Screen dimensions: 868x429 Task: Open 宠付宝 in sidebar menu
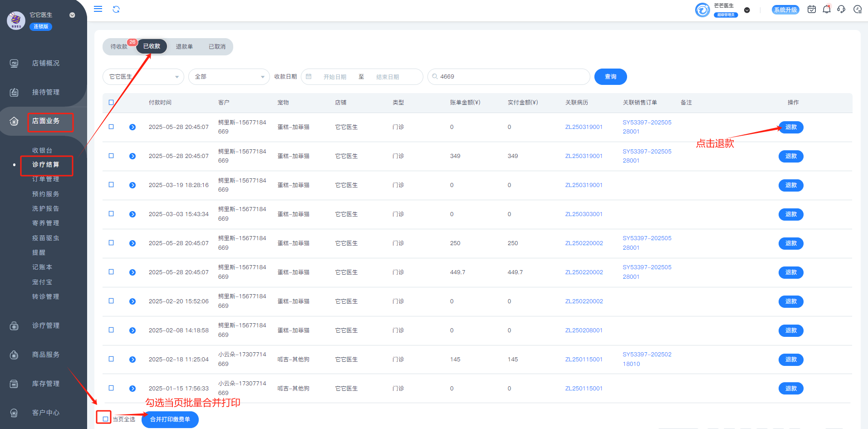coord(42,282)
